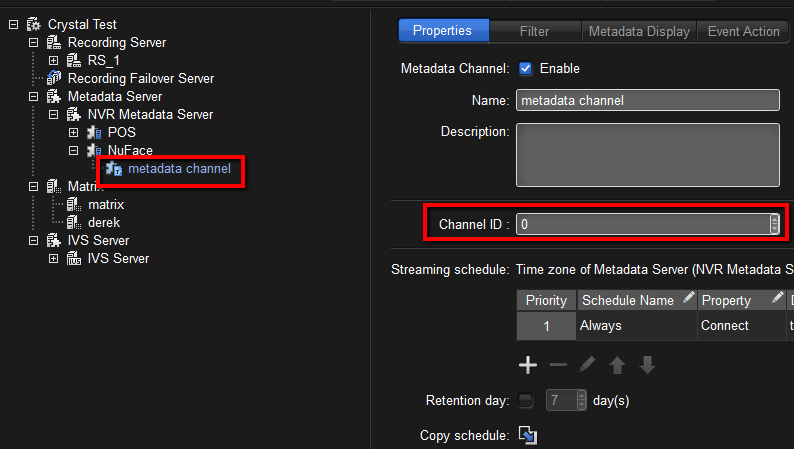The height and width of the screenshot is (449, 794).
Task: Click the Copy schedule icon
Action: point(528,435)
